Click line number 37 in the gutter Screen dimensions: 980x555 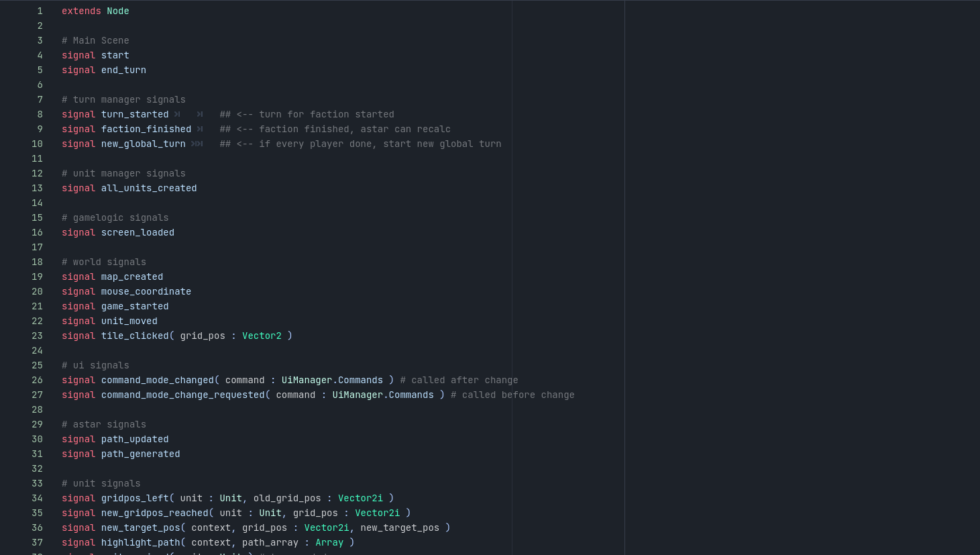tap(37, 542)
